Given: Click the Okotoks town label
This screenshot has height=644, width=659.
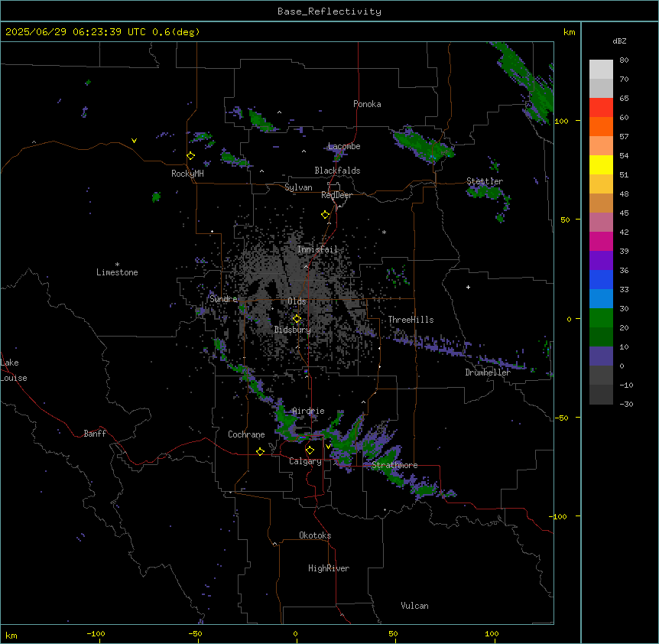Looking at the screenshot, I should click(x=315, y=535).
